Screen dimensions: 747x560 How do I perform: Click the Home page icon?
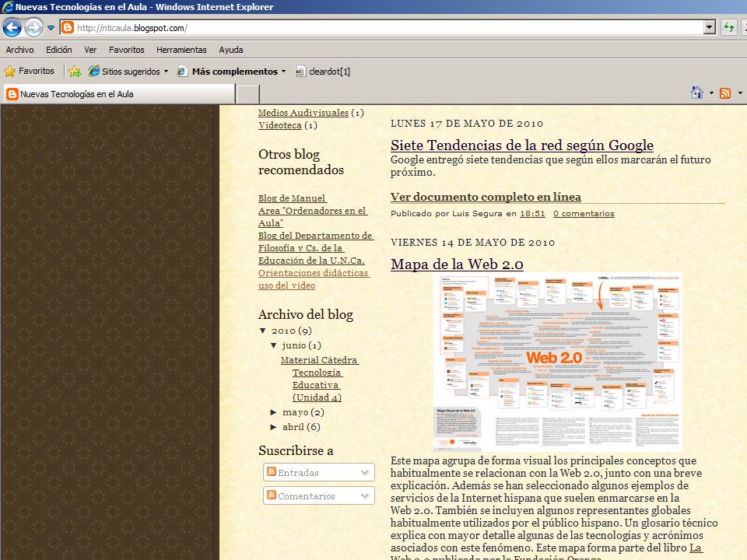click(697, 93)
